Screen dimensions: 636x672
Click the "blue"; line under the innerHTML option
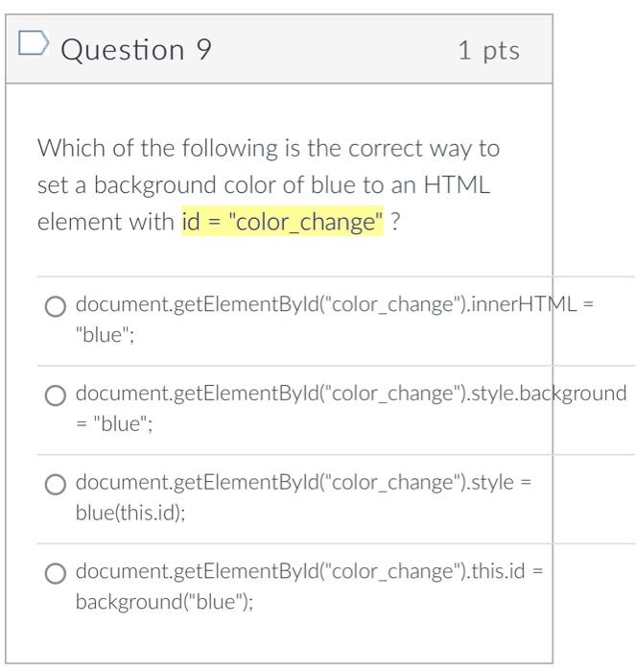(105, 335)
